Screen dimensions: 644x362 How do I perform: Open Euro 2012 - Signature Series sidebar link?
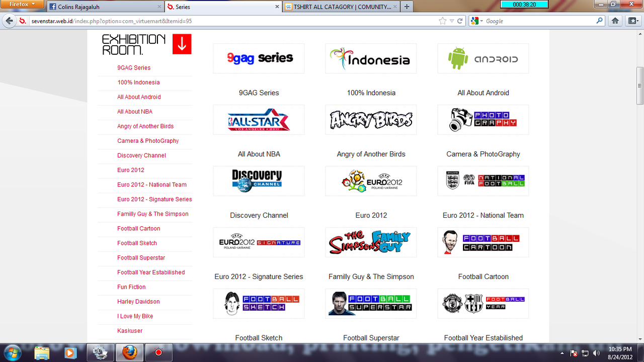tap(154, 199)
